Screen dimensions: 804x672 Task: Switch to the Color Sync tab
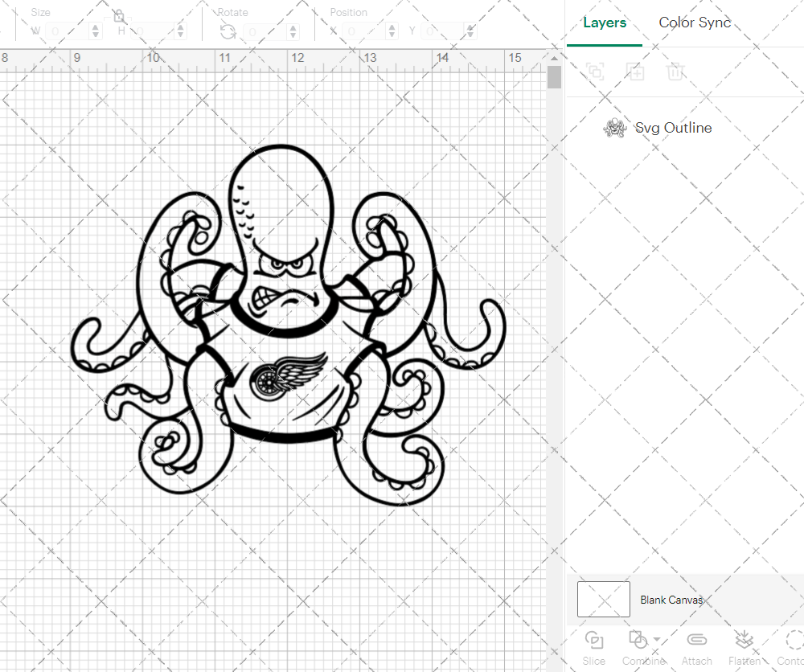pyautogui.click(x=694, y=23)
